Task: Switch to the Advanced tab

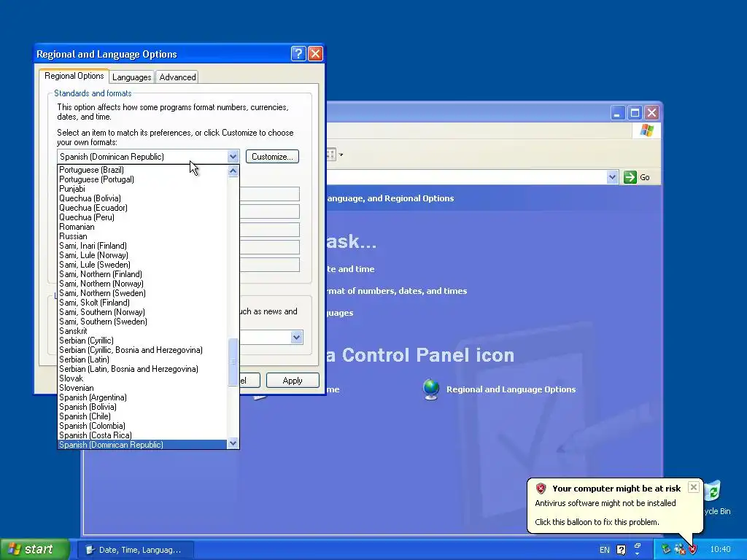Action: [x=177, y=77]
